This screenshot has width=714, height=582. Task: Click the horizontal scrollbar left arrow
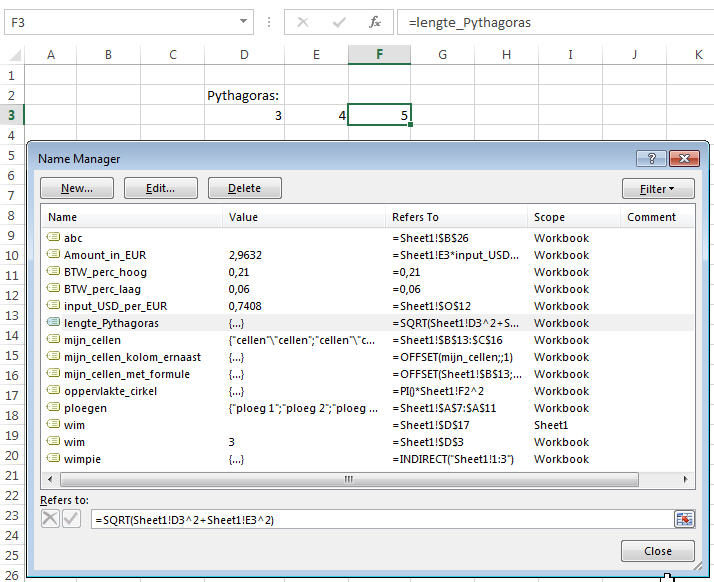[x=50, y=479]
